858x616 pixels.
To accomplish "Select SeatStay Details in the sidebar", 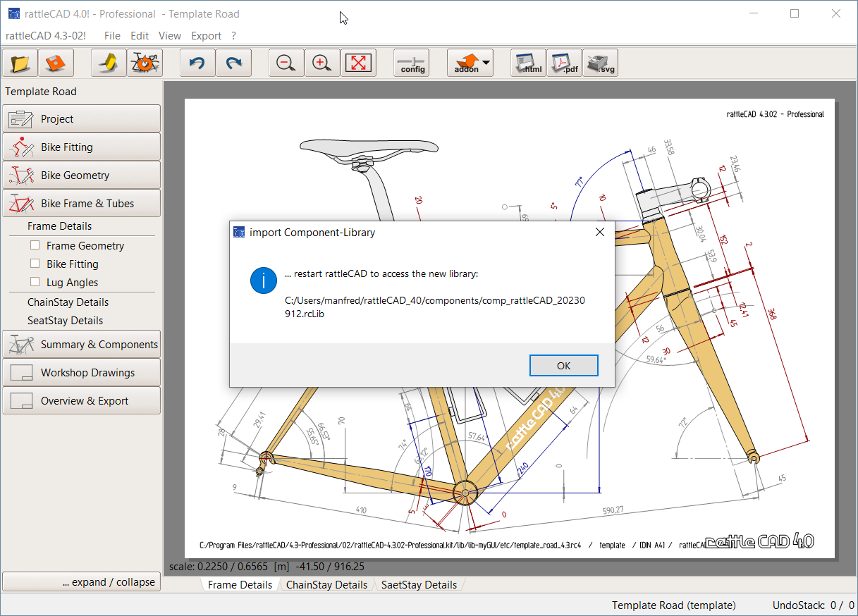I will [x=66, y=321].
